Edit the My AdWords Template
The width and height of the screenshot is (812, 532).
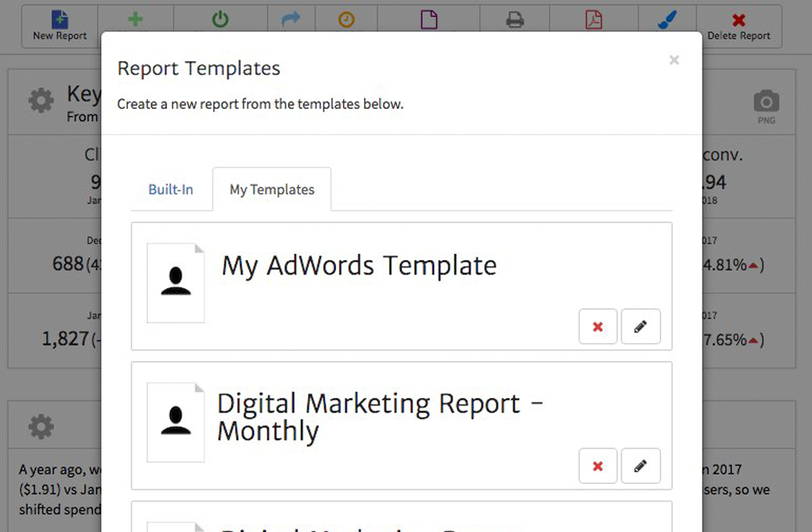point(640,327)
